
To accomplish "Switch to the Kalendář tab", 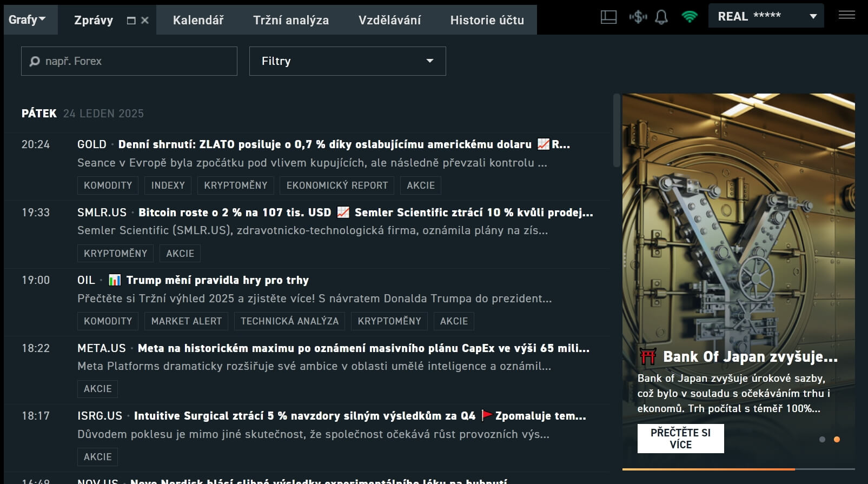I will tap(198, 20).
